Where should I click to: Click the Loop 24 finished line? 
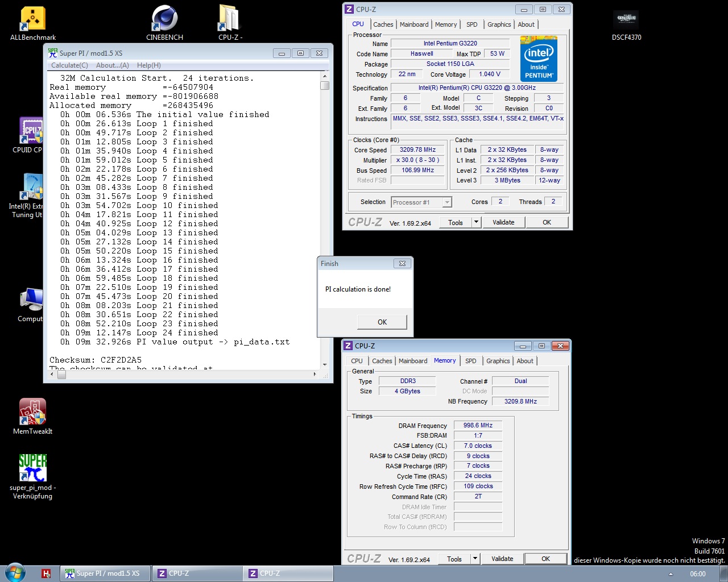pos(139,333)
